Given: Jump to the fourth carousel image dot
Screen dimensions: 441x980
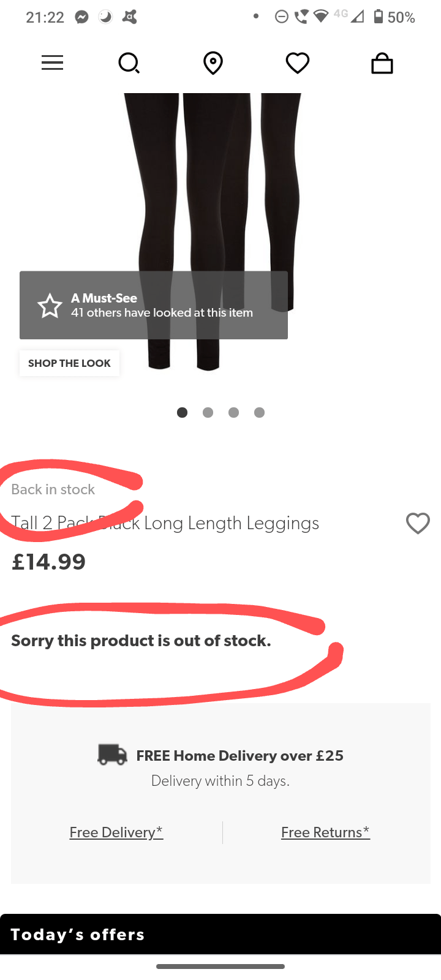Looking at the screenshot, I should click(x=259, y=412).
